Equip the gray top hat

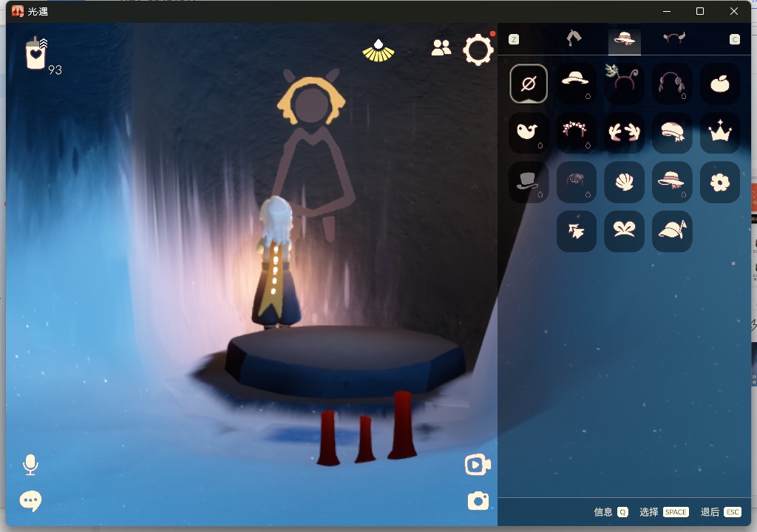(528, 182)
